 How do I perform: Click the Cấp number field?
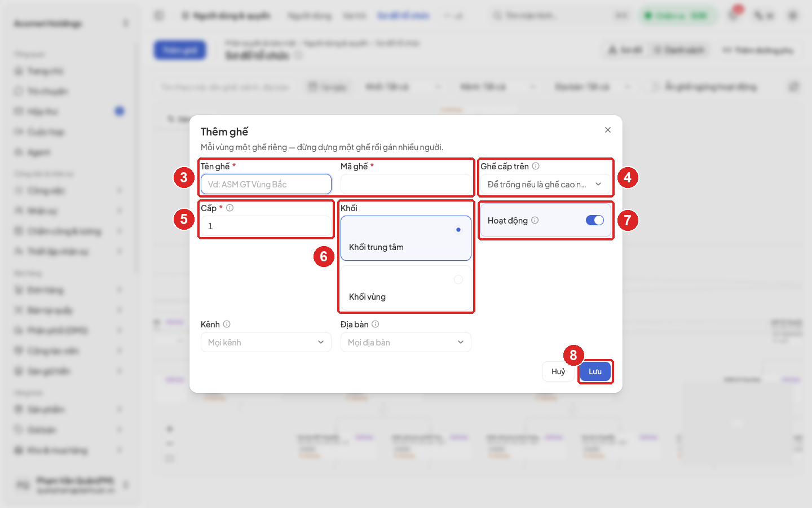pos(266,226)
